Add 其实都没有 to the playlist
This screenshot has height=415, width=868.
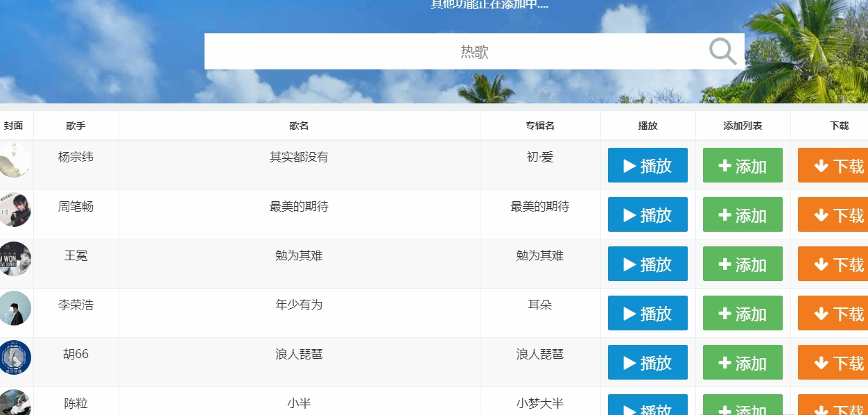click(743, 165)
